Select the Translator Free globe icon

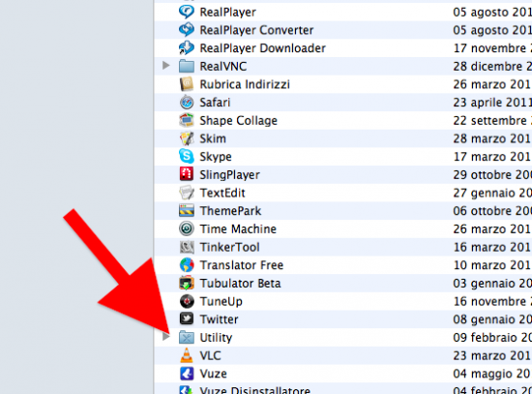187,265
